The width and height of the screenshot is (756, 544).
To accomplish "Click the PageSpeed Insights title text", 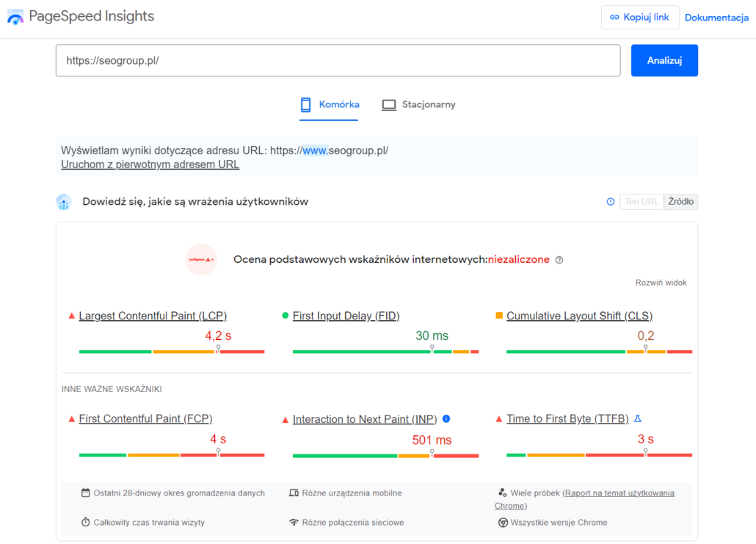I will tap(92, 16).
